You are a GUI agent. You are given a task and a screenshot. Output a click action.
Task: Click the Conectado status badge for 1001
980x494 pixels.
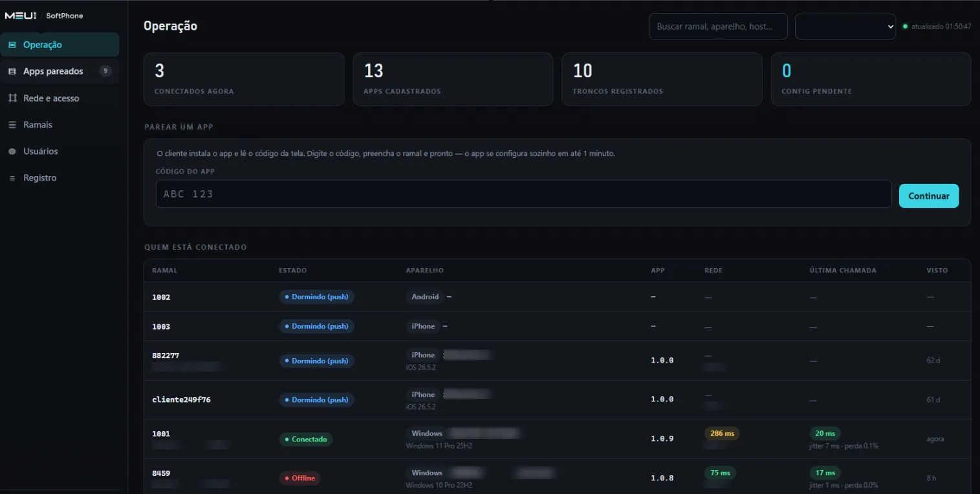tap(305, 439)
